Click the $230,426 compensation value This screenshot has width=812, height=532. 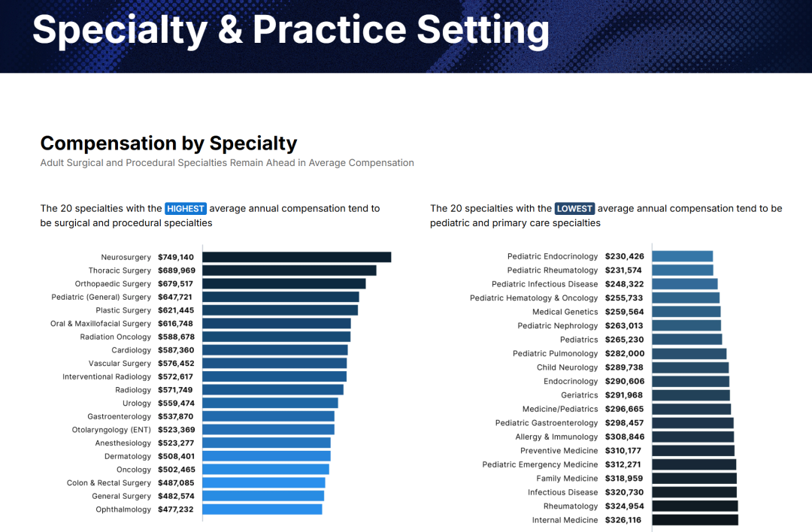pos(624,256)
